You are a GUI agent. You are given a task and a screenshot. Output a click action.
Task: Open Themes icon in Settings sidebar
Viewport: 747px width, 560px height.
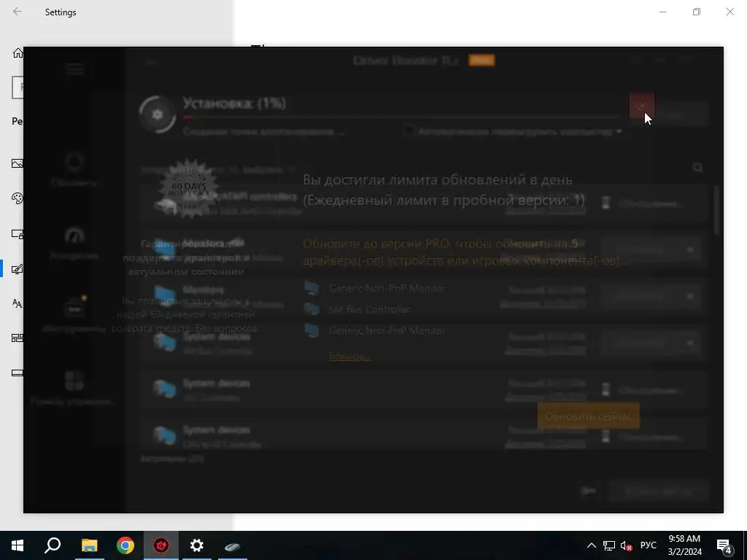point(18,269)
